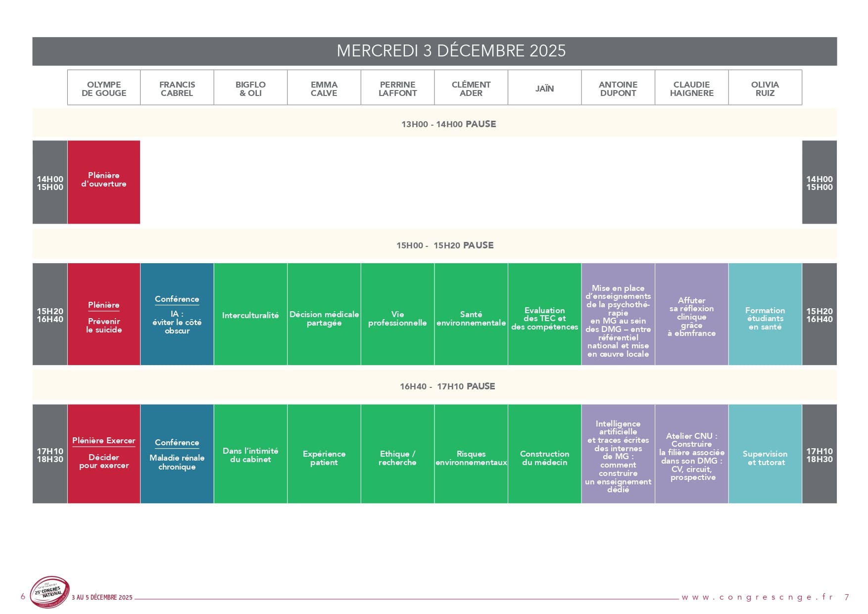Click the left 15H20–16H40 time slot marker
The width and height of the screenshot is (868, 614).
click(x=50, y=315)
